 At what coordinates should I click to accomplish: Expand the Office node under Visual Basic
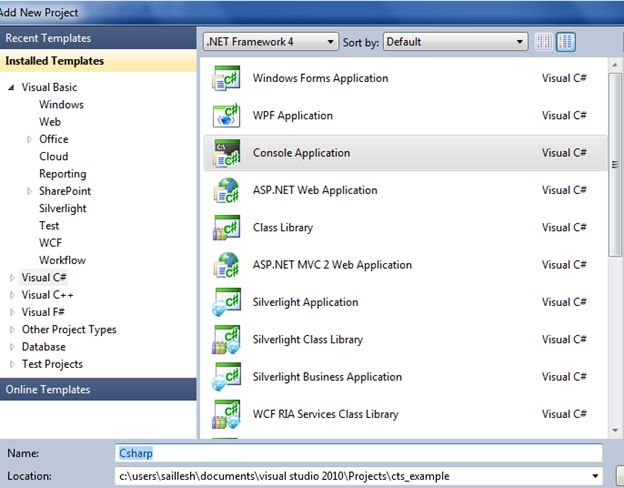(x=29, y=139)
